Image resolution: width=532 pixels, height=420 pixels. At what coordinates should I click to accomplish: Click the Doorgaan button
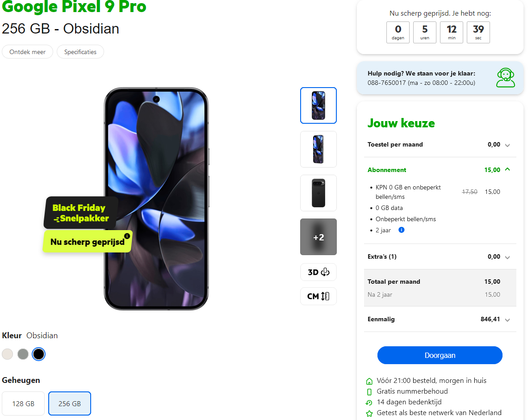440,355
